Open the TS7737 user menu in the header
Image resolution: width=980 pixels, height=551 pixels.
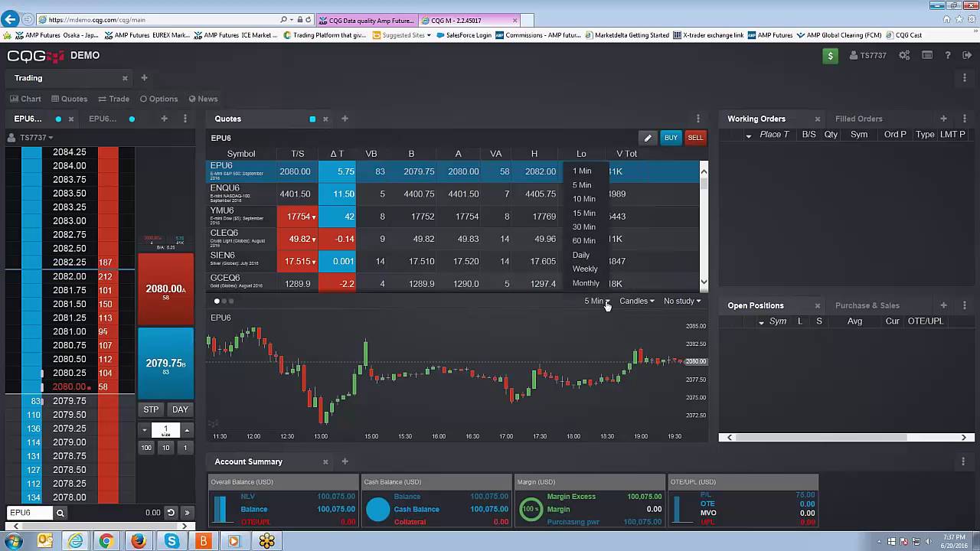(x=868, y=55)
